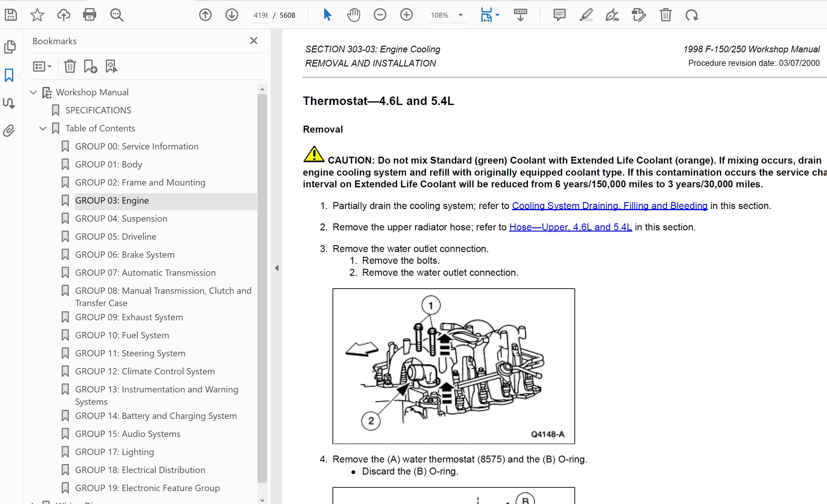Image resolution: width=827 pixels, height=504 pixels.
Task: Open bookmark options menu dropdown
Action: (42, 66)
